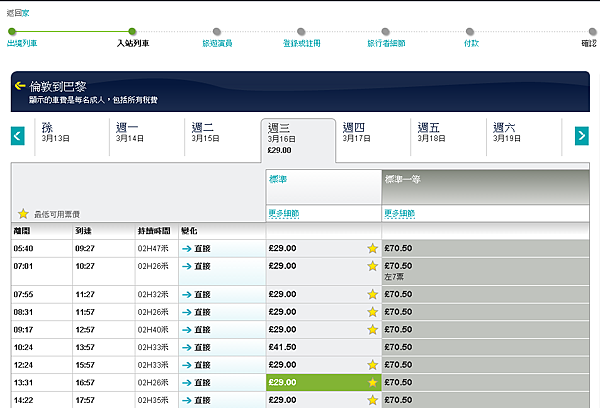Click departure time 12:24

pos(23,365)
